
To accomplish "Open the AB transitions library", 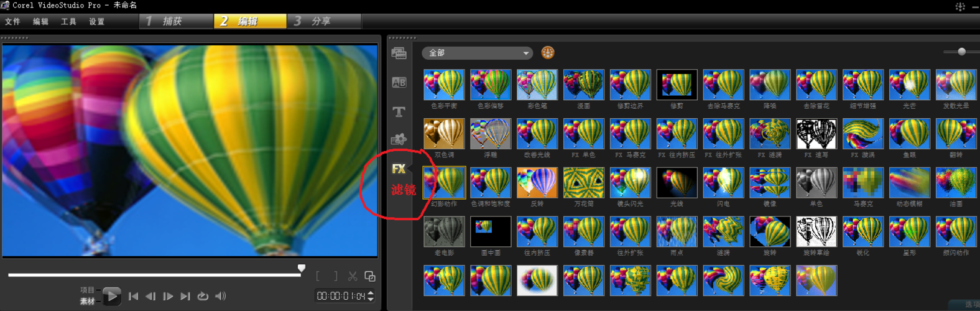I will click(x=399, y=83).
